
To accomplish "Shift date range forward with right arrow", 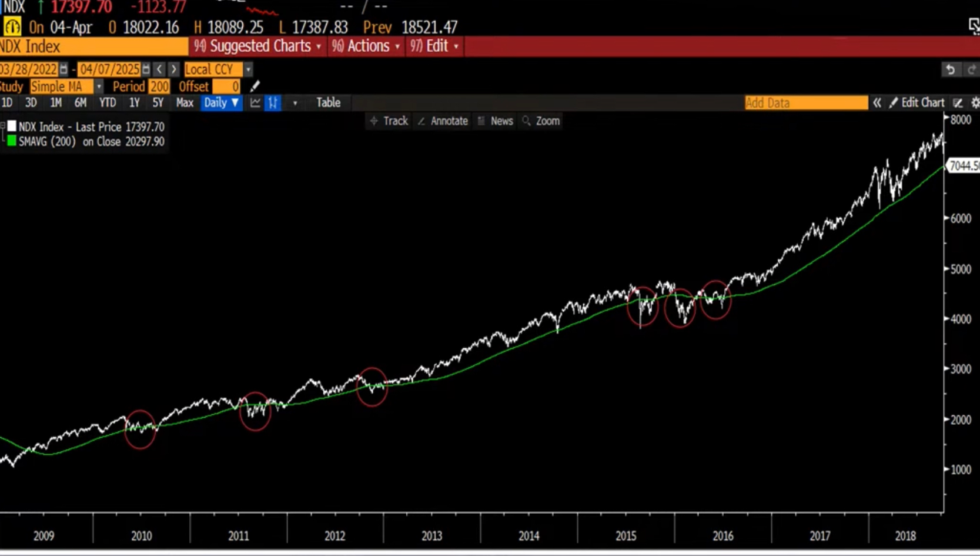I will (x=173, y=69).
